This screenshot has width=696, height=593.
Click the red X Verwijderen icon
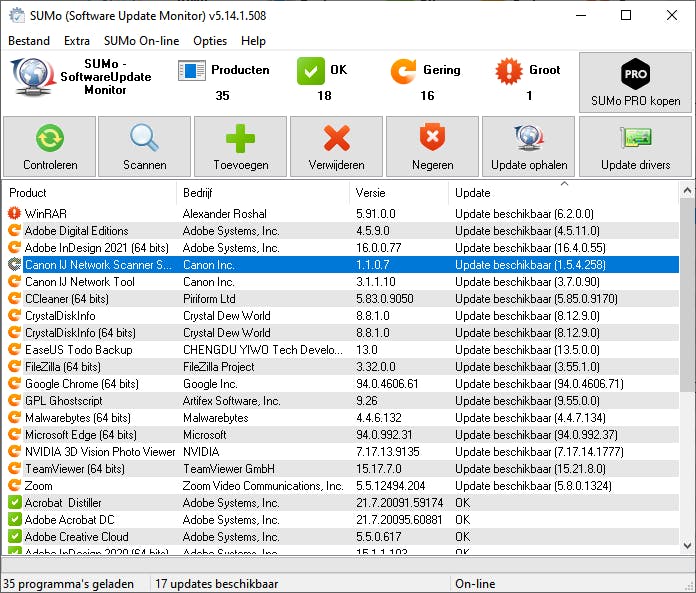pyautogui.click(x=336, y=138)
